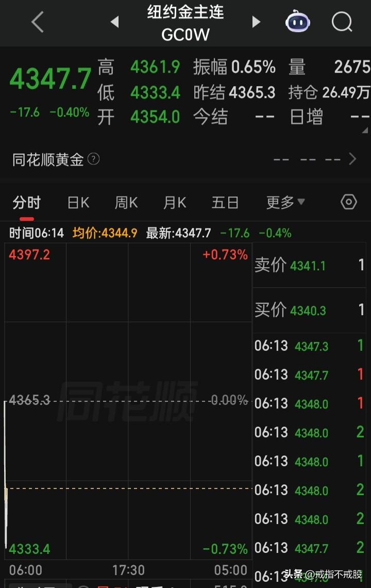Tap the 17:30 time axis label

(128, 570)
